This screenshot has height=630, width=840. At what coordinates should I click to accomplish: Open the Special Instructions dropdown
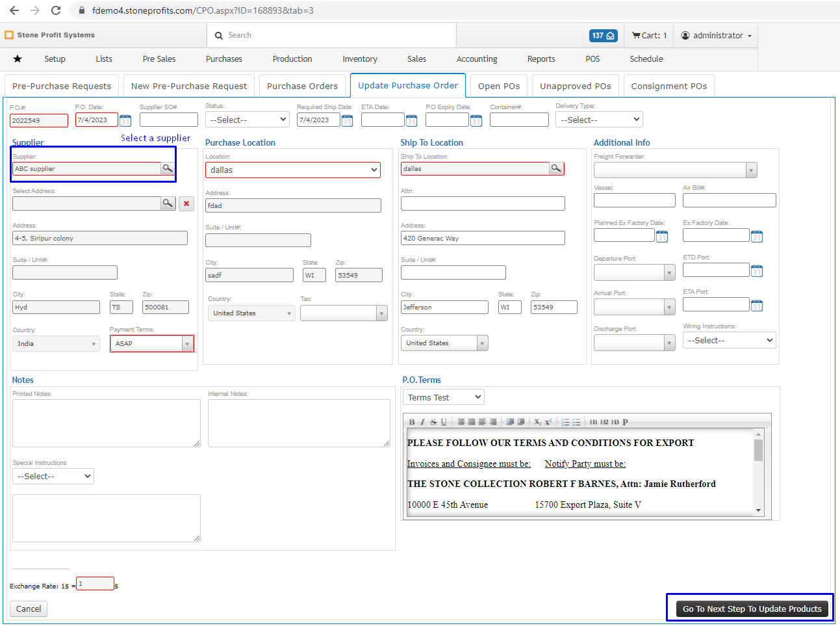coord(53,476)
